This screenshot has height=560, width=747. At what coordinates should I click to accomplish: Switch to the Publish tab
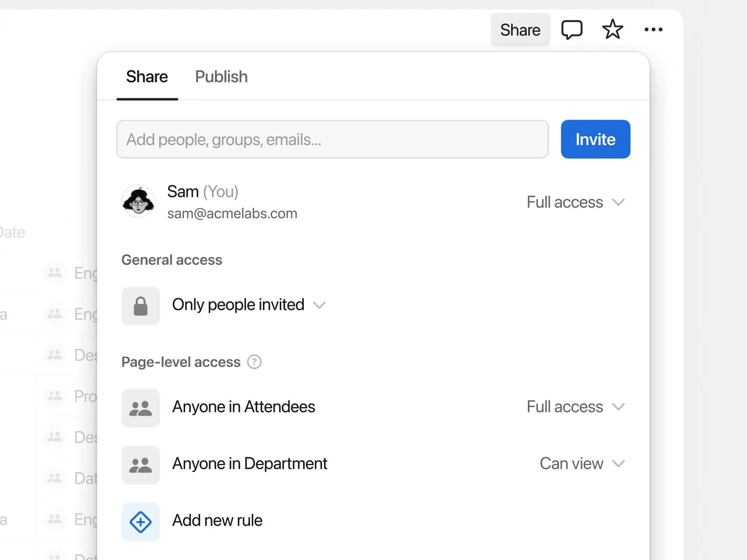click(x=221, y=77)
